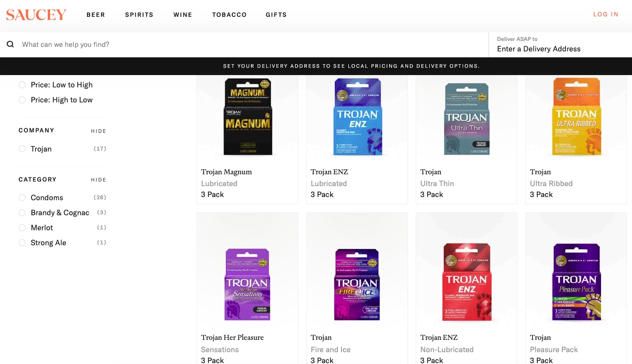Click the Condoms count (28)
This screenshot has width=632, height=364.
[100, 197]
